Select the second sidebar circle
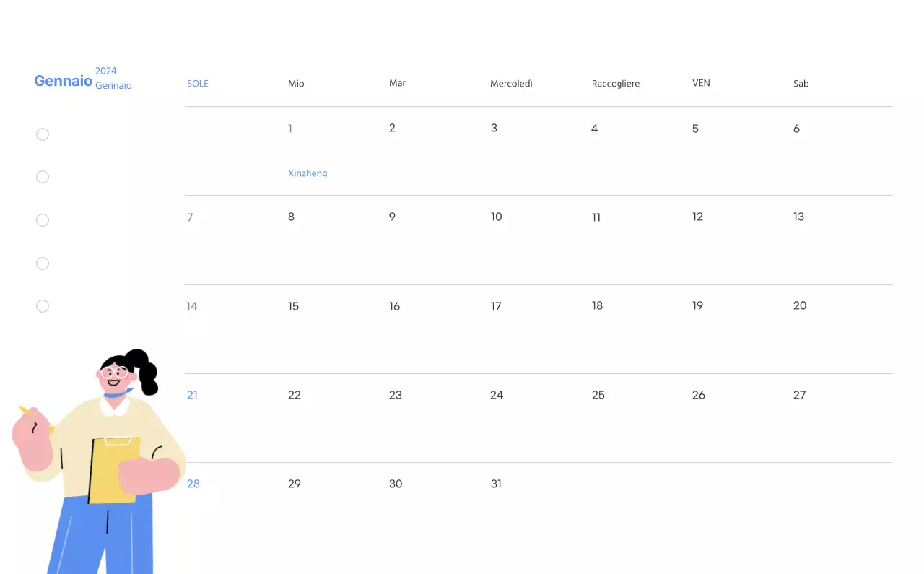 [x=43, y=177]
